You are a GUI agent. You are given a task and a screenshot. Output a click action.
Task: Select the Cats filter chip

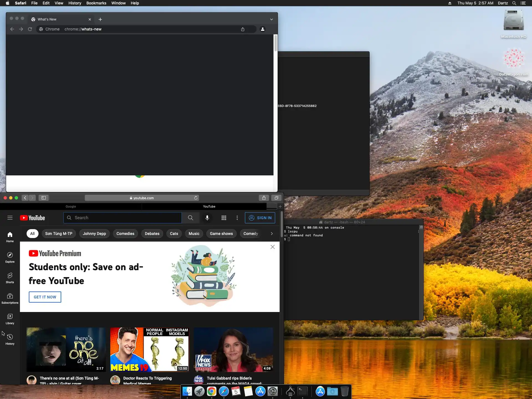174,234
